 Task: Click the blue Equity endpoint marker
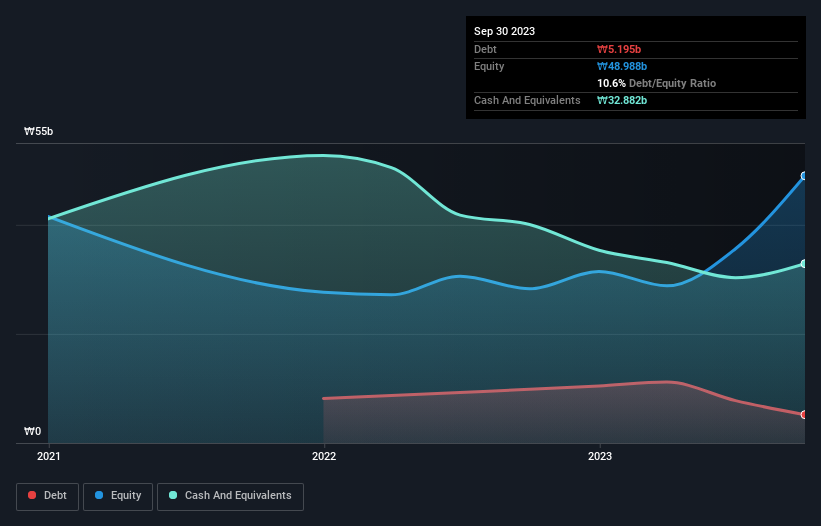pyautogui.click(x=804, y=176)
